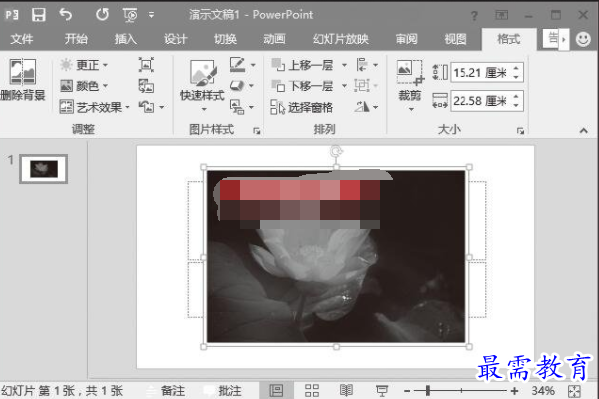Switch to Reading view icon

pos(346,391)
